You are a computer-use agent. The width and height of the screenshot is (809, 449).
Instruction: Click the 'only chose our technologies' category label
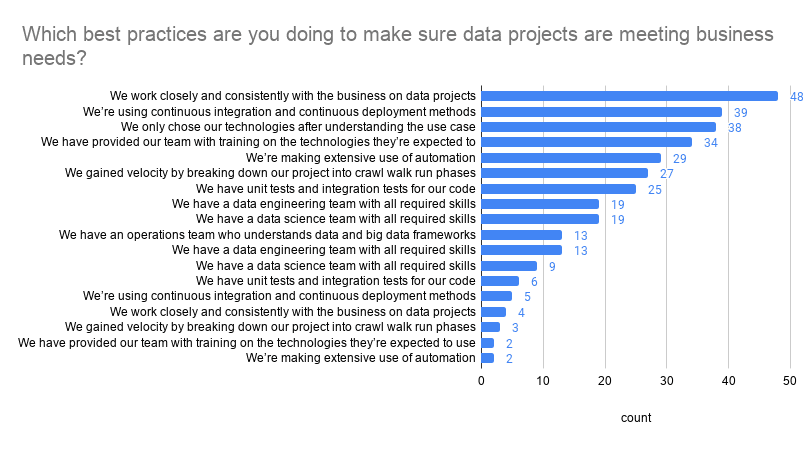click(x=298, y=127)
